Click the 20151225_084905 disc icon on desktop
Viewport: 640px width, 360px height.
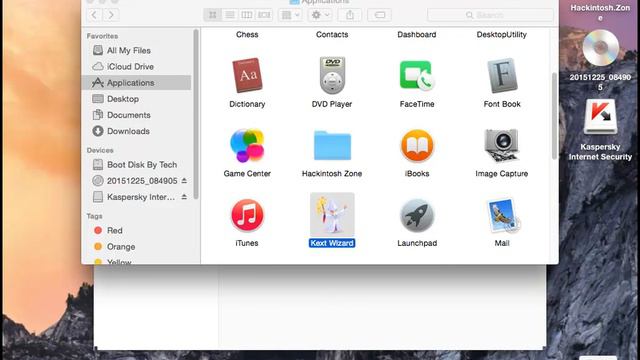click(600, 48)
